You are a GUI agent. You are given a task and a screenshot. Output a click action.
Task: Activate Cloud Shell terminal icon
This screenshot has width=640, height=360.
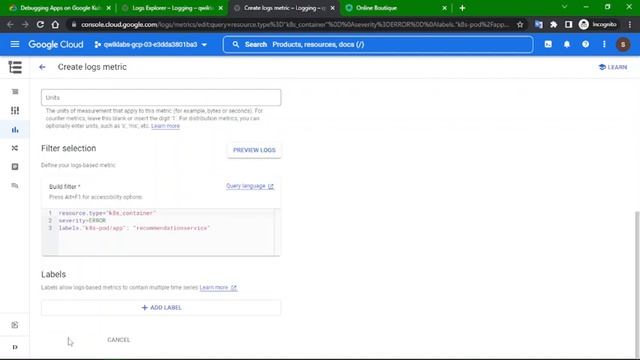click(548, 44)
